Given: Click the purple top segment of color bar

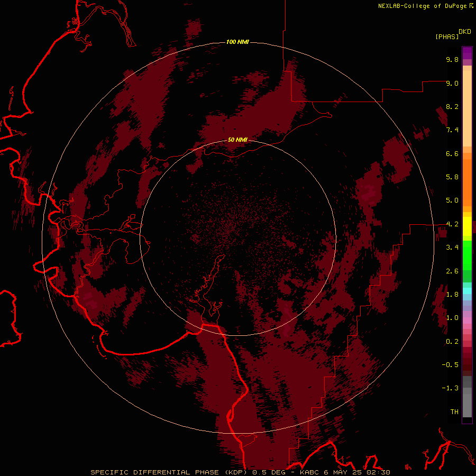Looking at the screenshot, I should (x=467, y=53).
